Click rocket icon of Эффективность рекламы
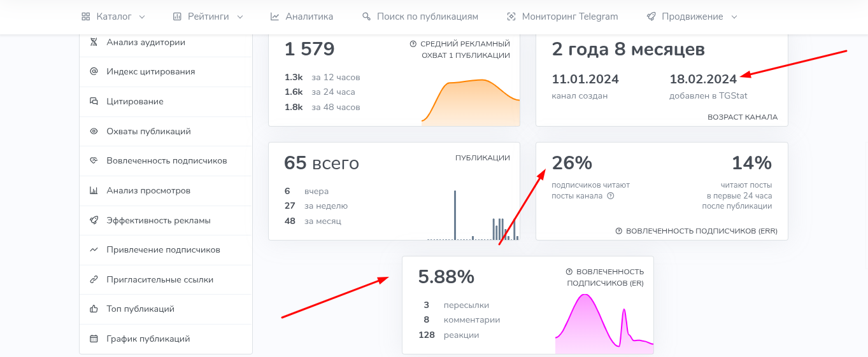The image size is (868, 357). pos(94,221)
